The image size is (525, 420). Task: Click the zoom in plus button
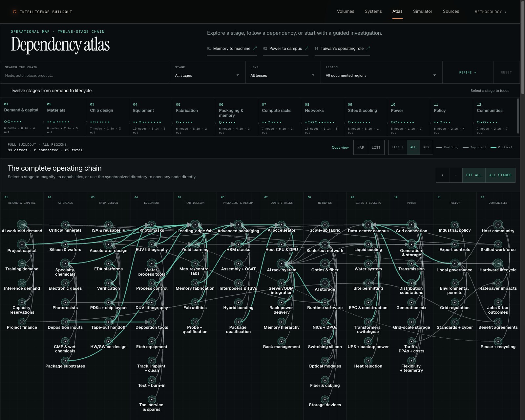(x=442, y=175)
